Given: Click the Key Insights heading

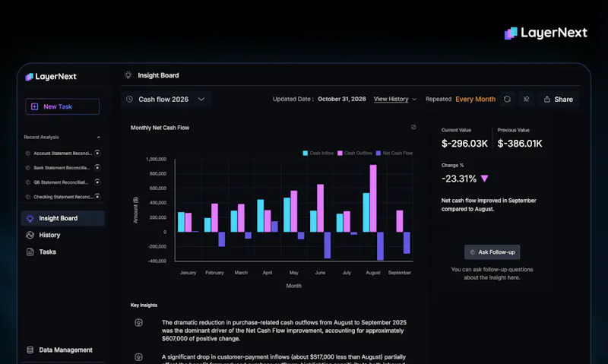Looking at the screenshot, I should click(x=144, y=305).
